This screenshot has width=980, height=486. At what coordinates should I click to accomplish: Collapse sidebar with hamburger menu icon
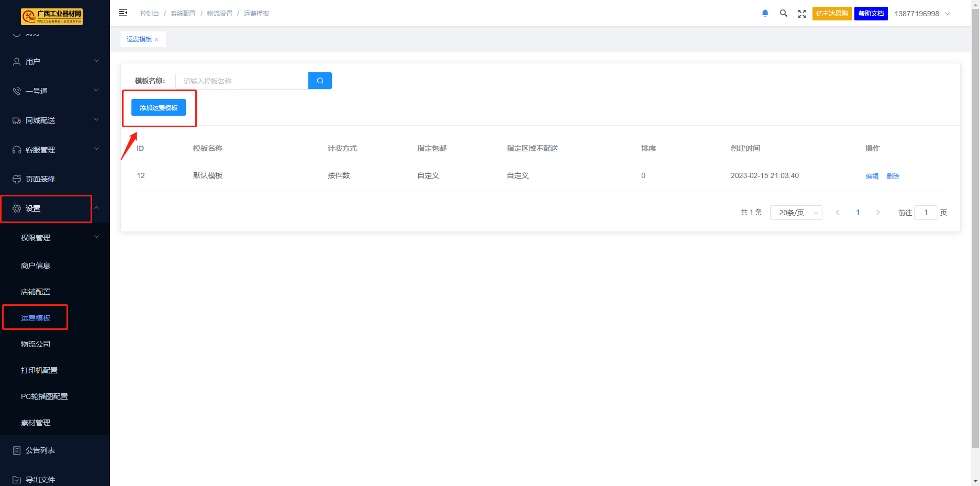(x=123, y=13)
